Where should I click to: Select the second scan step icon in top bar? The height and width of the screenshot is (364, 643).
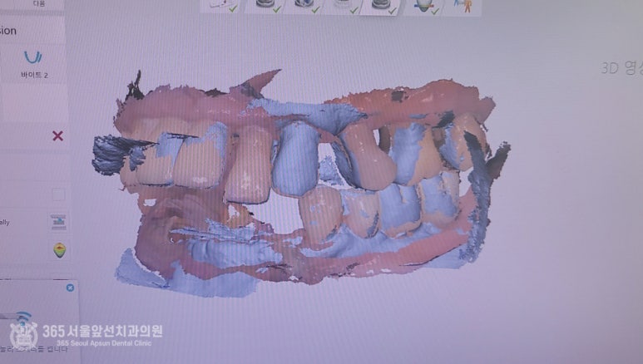[x=266, y=5]
